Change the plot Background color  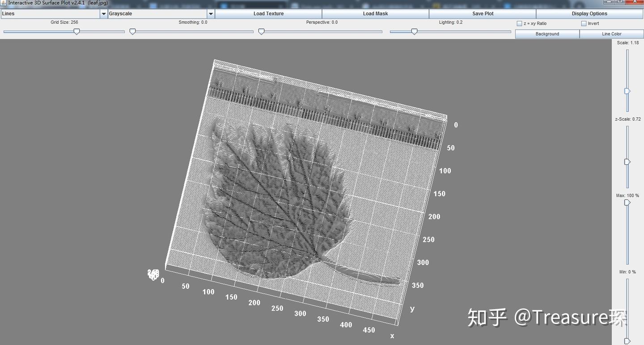click(x=547, y=34)
